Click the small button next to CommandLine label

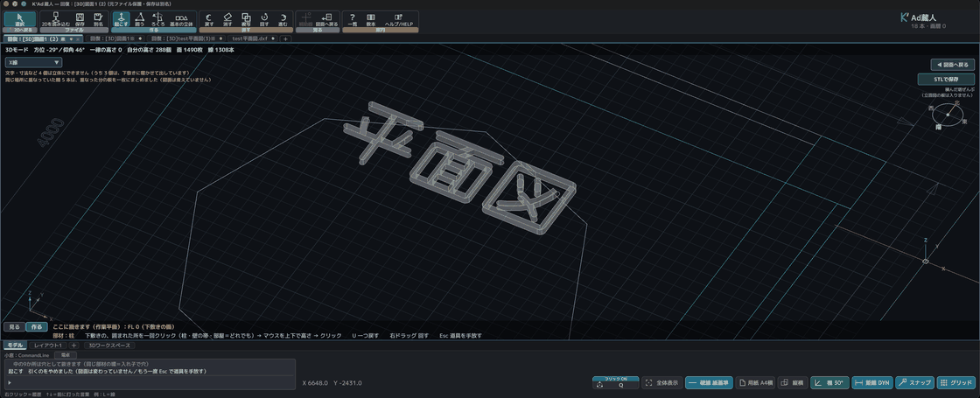(x=65, y=354)
